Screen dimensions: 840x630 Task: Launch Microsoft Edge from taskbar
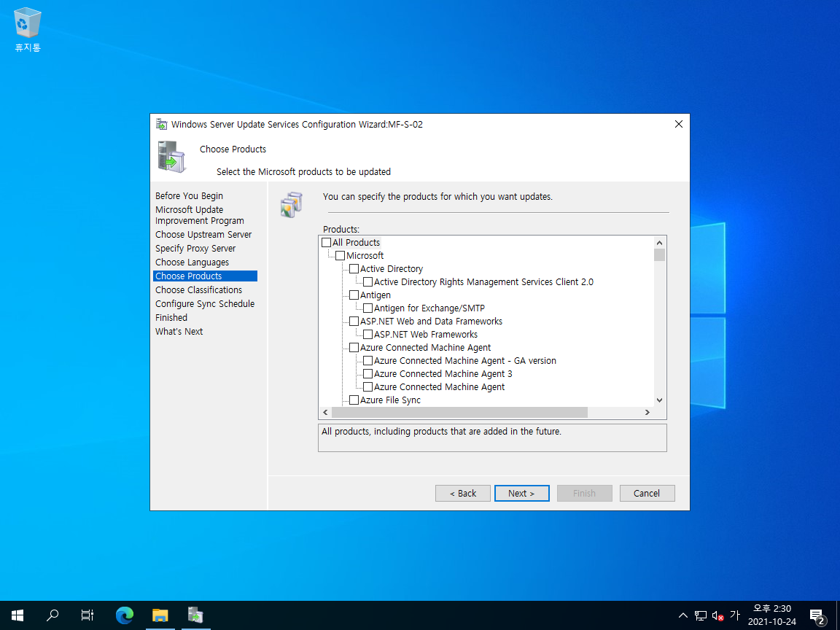pos(125,615)
